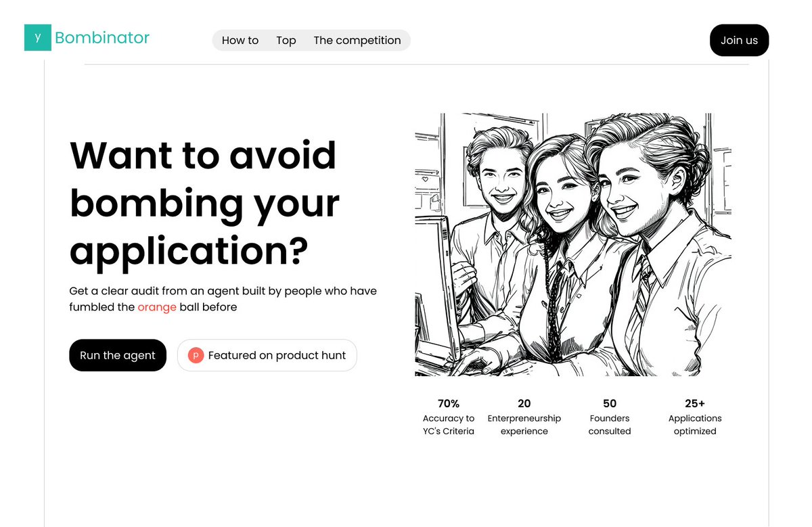
Task: Click the headline 'Want to avoid bombing your application?'
Action: (x=205, y=202)
